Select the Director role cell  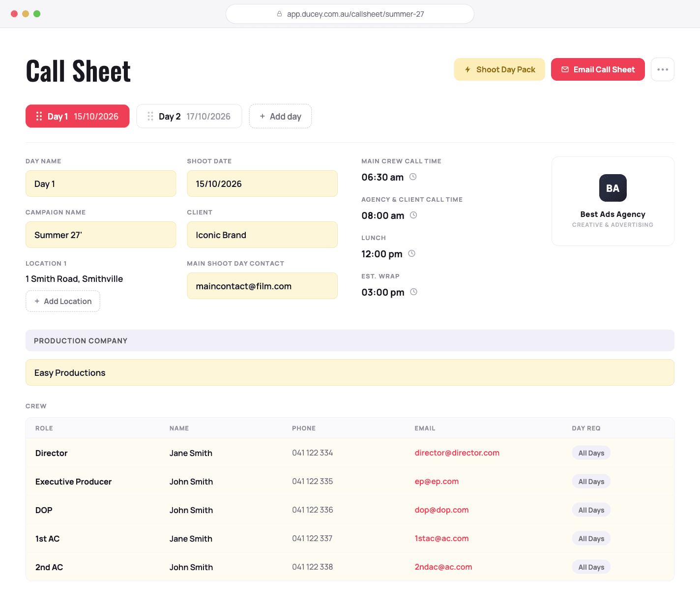point(52,453)
